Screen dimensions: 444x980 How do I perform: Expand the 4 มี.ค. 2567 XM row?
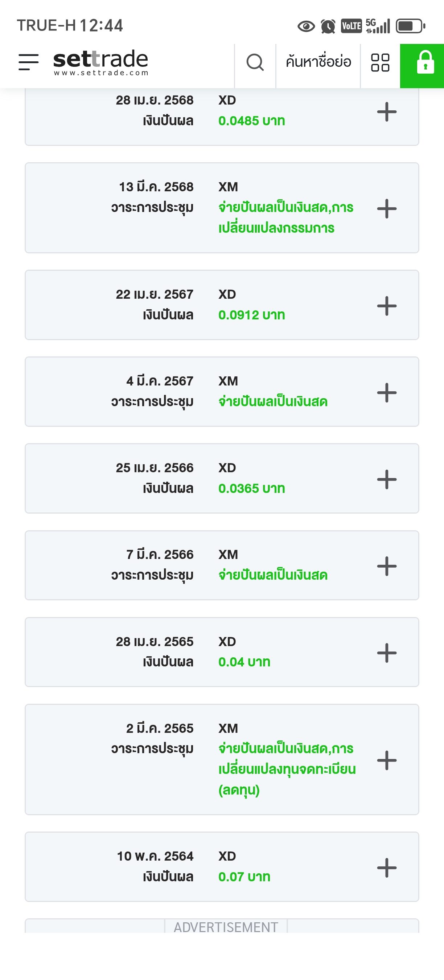click(x=387, y=393)
